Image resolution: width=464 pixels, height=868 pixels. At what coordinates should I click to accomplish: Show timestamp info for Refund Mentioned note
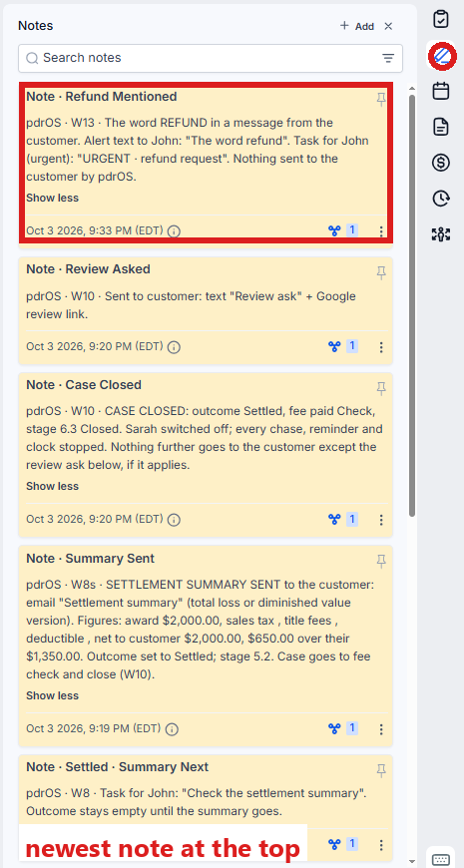[174, 231]
